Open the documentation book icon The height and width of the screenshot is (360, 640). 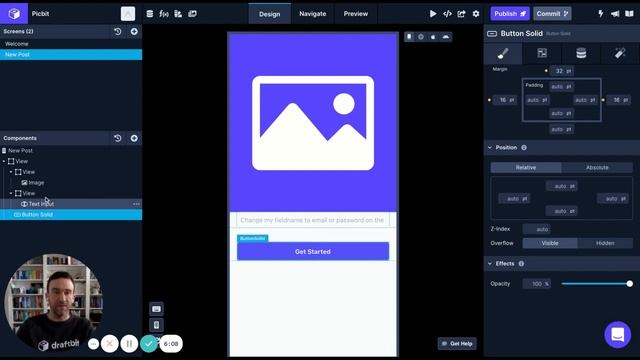tap(629, 13)
